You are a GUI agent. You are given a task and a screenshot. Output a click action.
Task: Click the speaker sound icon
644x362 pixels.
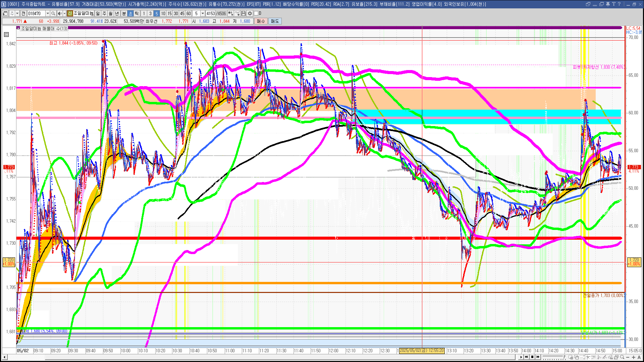[59, 13]
